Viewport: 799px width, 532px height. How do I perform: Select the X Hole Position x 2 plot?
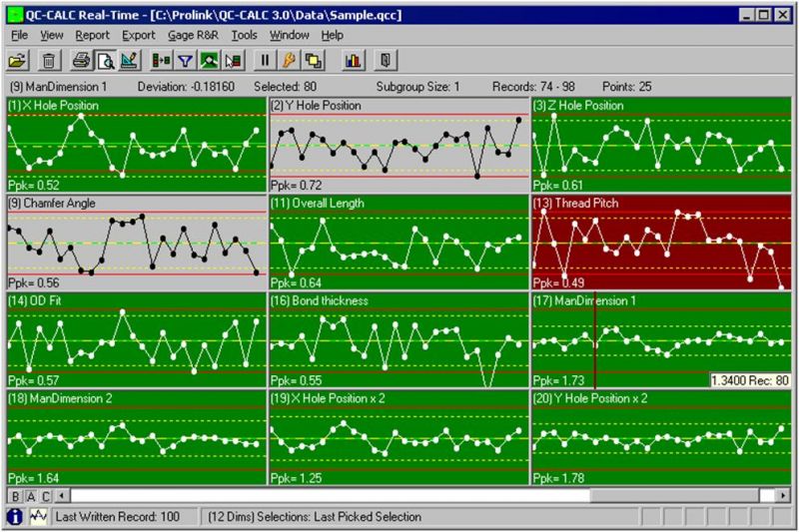(399, 437)
